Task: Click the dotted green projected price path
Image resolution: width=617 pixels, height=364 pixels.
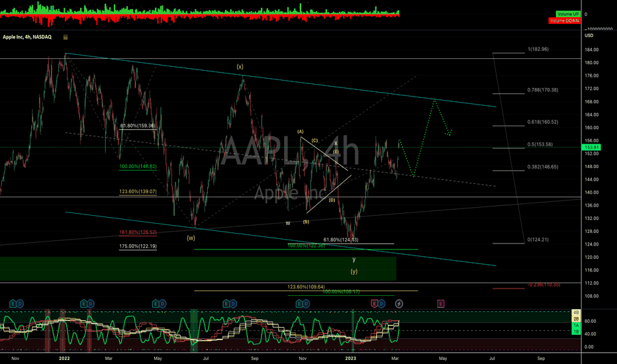Action: [x=422, y=139]
